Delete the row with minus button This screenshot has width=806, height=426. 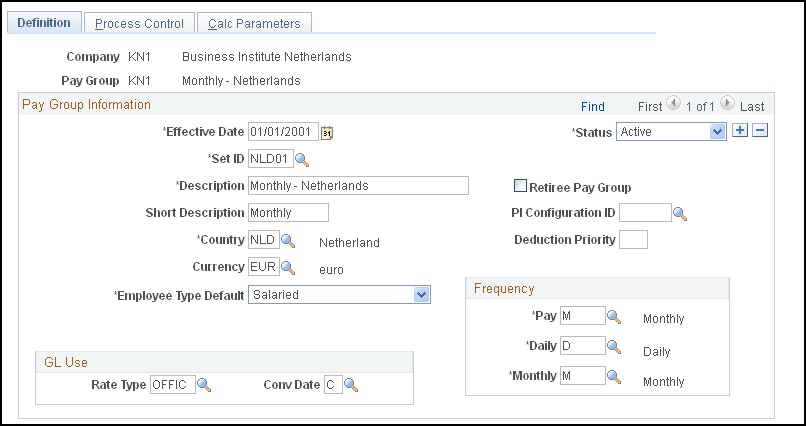coord(760,131)
